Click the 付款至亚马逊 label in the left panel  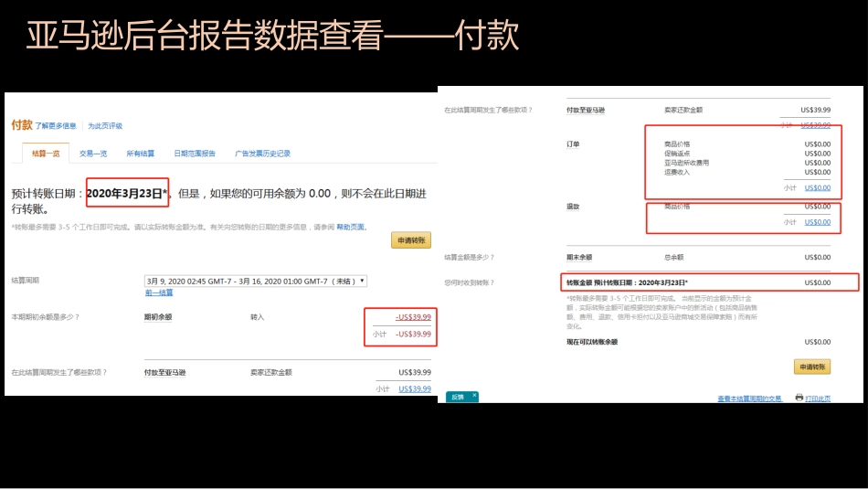pyautogui.click(x=165, y=372)
